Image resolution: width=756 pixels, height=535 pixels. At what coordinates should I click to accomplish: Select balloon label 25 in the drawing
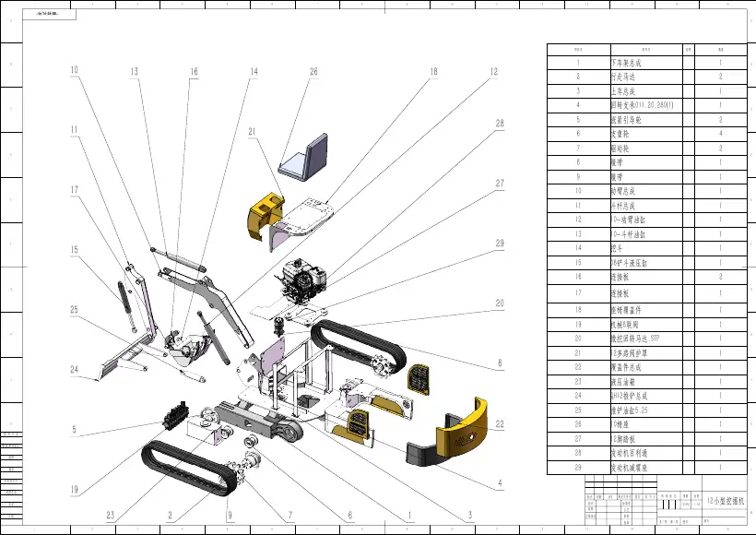[x=75, y=310]
